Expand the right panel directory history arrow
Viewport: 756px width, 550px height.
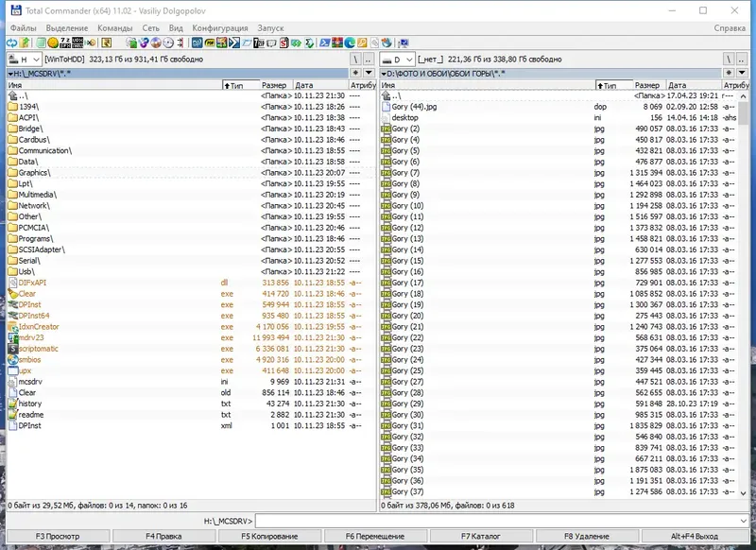(742, 73)
